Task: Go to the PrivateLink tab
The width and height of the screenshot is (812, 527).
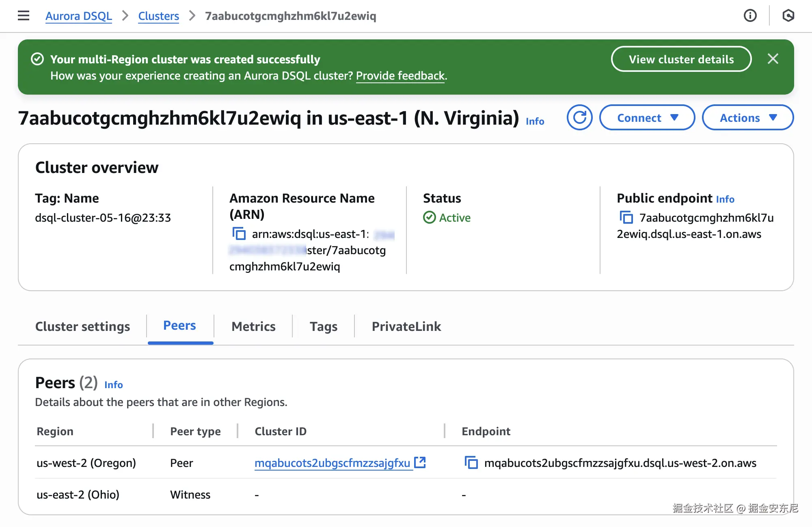Action: point(406,326)
